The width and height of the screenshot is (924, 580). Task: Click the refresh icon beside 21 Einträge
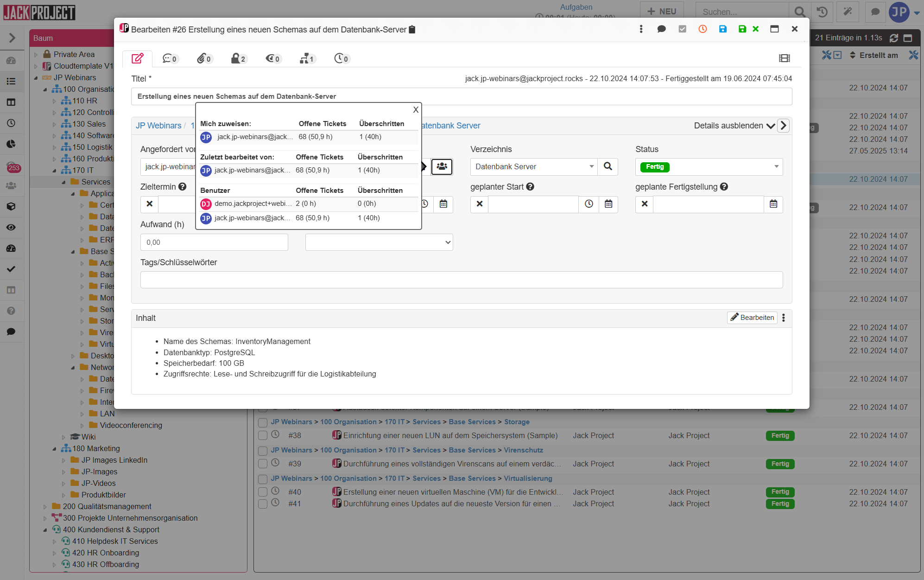[x=894, y=38]
